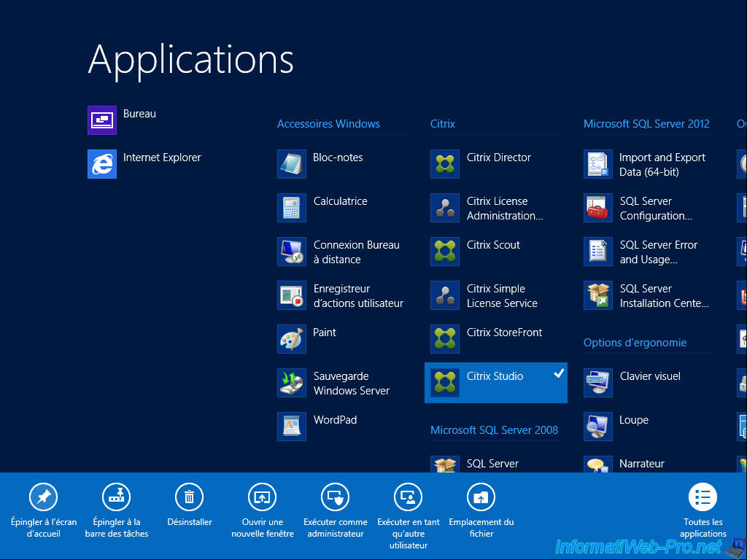Viewport: 747px width, 560px height.
Task: Click the Citrix Scout label text
Action: [x=493, y=245]
